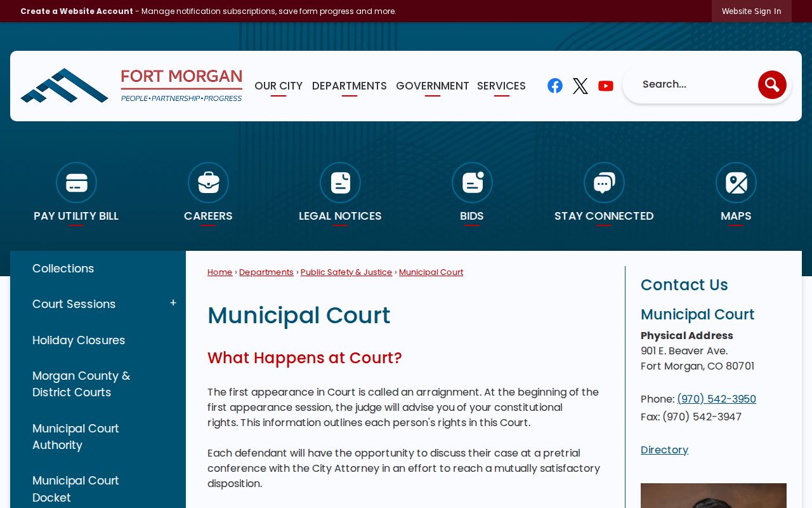Click Departments breadcrumb link
This screenshot has width=812, height=508.
point(266,272)
